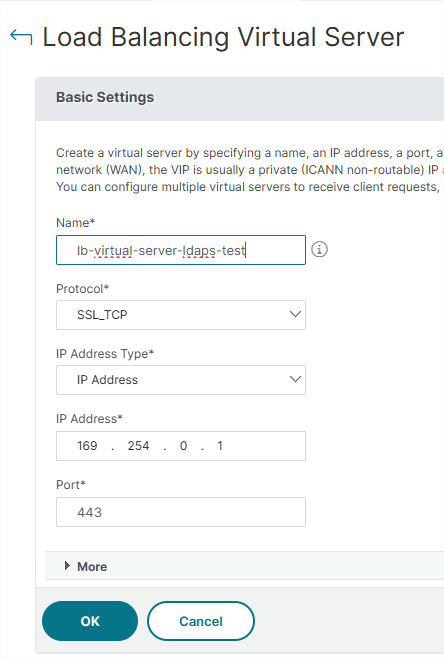Expand the More section triangle
Image resolution: width=444 pixels, height=658 pixels.
(67, 566)
